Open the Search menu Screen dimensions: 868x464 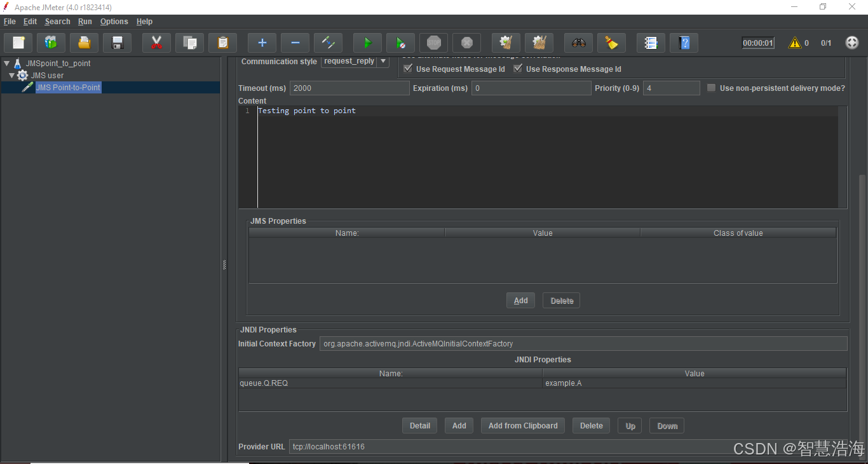click(57, 22)
